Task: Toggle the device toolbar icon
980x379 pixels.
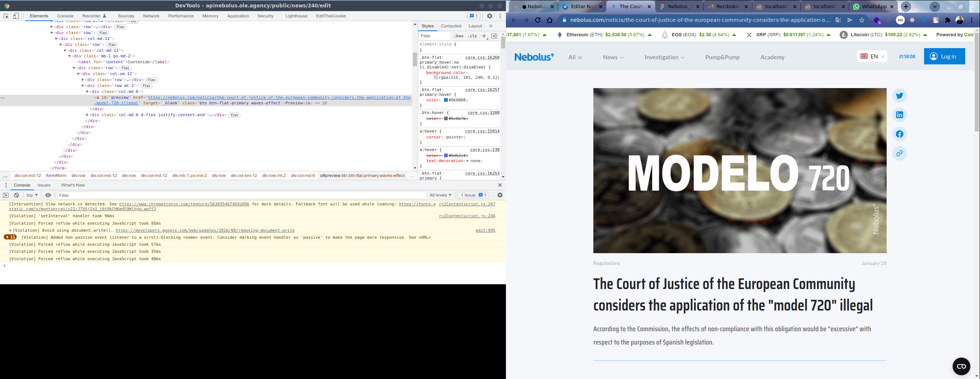Action: [x=16, y=16]
